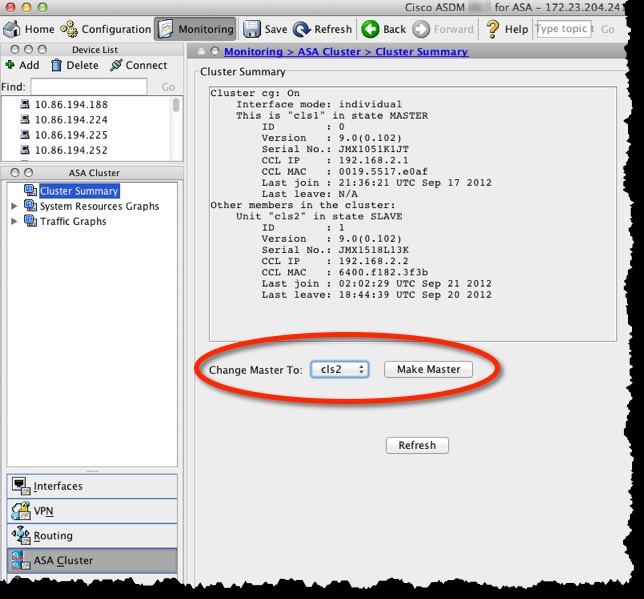Click the Device List scrollbar
The width and height of the screenshot is (644, 599).
pos(176,105)
